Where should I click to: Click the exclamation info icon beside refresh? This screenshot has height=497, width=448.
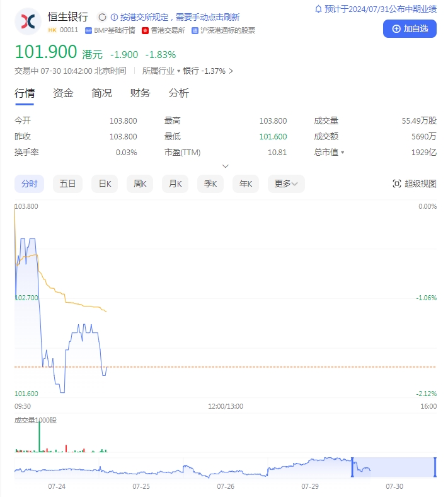(x=114, y=17)
